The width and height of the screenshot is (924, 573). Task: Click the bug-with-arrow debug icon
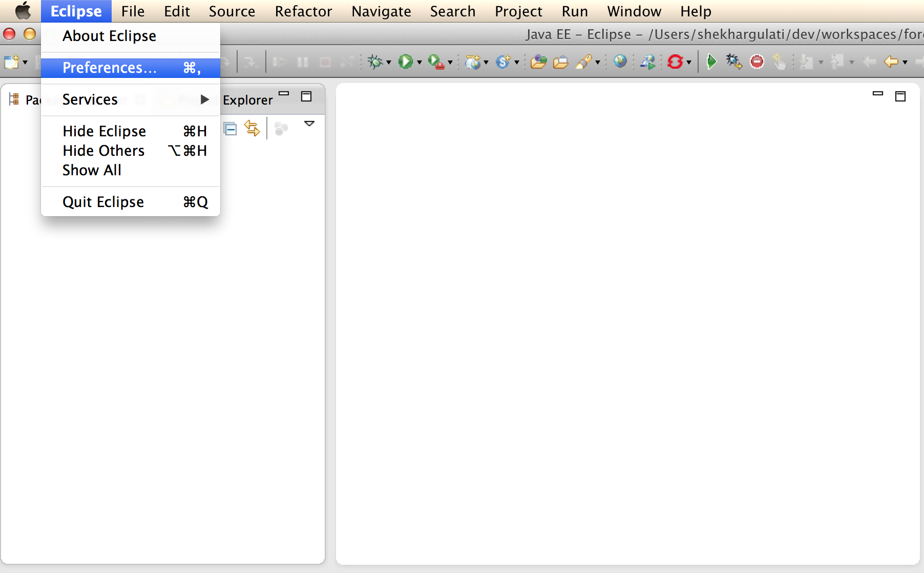(x=734, y=62)
